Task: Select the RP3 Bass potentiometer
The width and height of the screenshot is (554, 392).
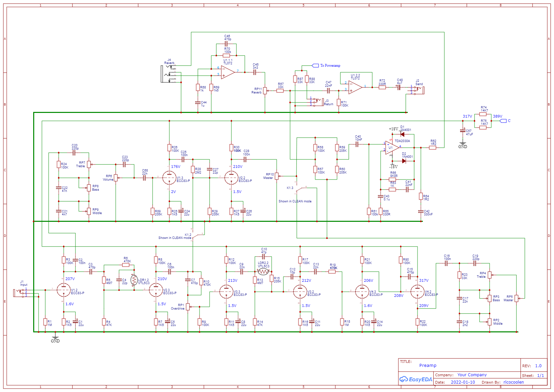Action: click(x=489, y=298)
